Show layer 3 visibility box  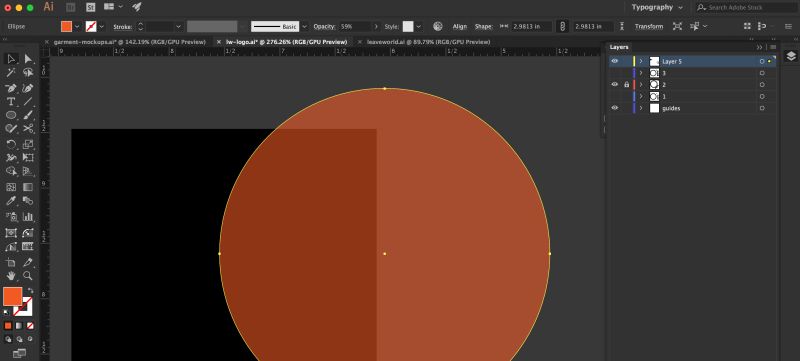coord(615,73)
